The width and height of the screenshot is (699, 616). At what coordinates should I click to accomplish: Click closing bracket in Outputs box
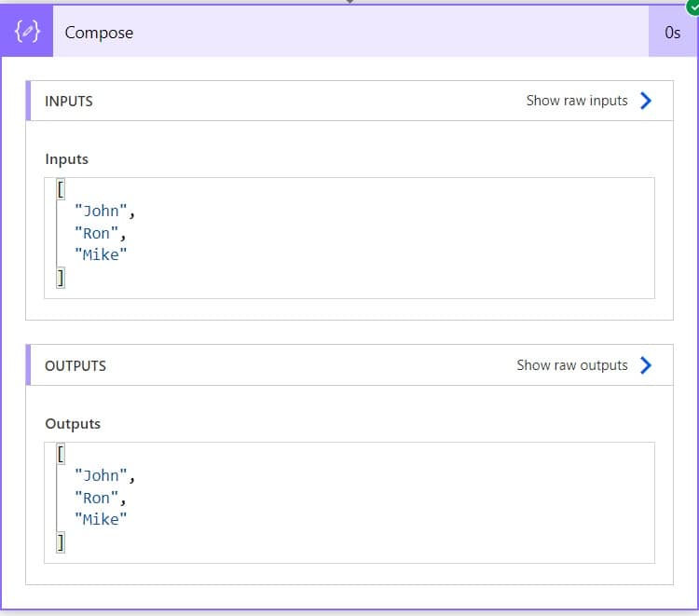61,542
